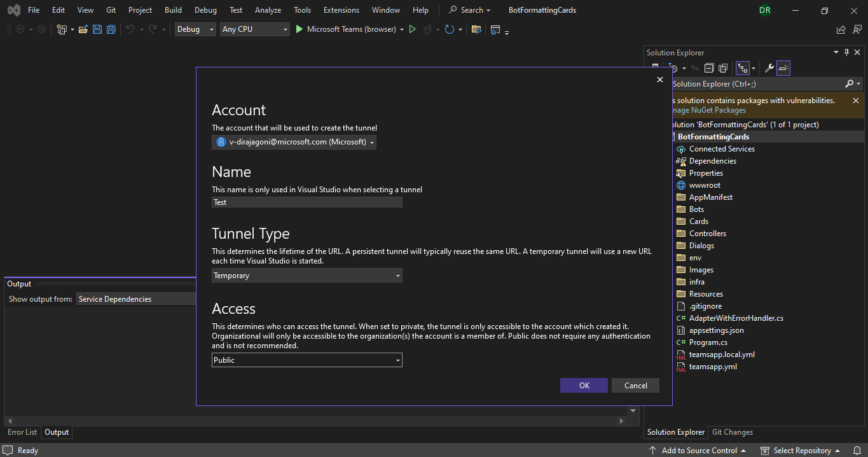Select AdapterWithErrorHandler.cs file

(x=736, y=318)
